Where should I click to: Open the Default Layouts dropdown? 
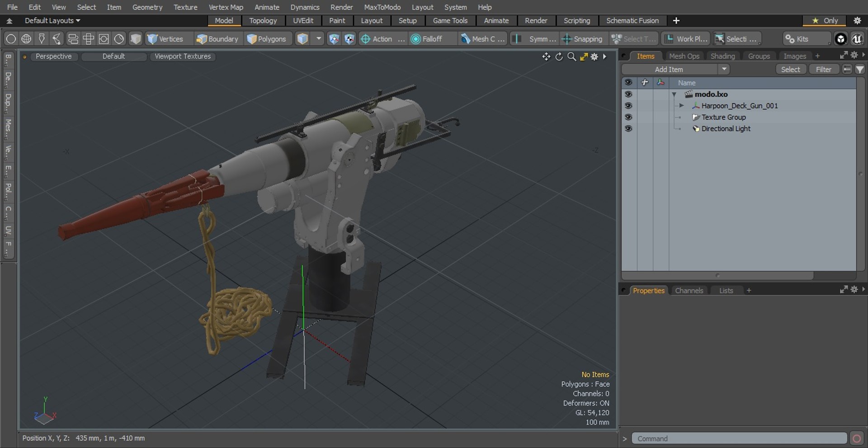coord(52,20)
